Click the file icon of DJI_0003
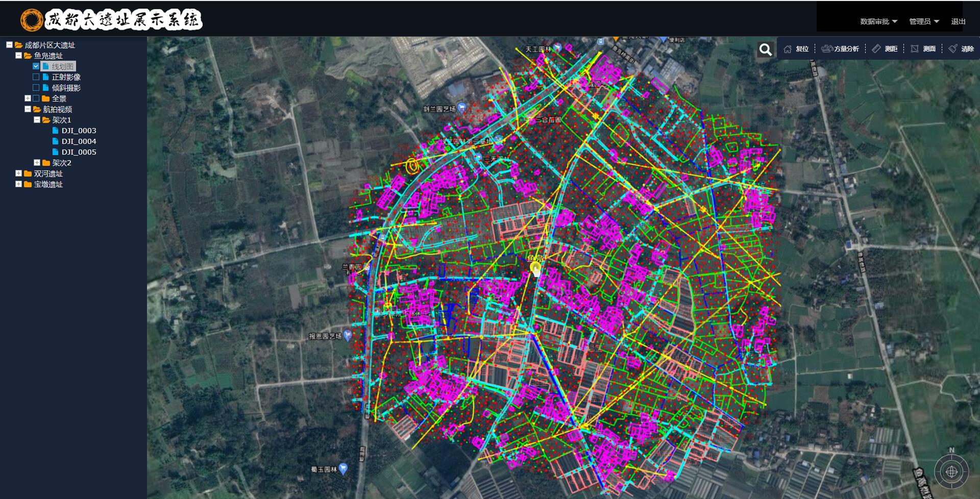The width and height of the screenshot is (980, 499). click(x=55, y=131)
